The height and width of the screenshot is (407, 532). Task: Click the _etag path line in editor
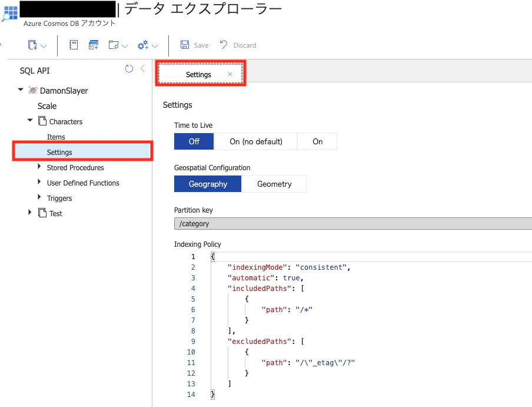pyautogui.click(x=308, y=363)
